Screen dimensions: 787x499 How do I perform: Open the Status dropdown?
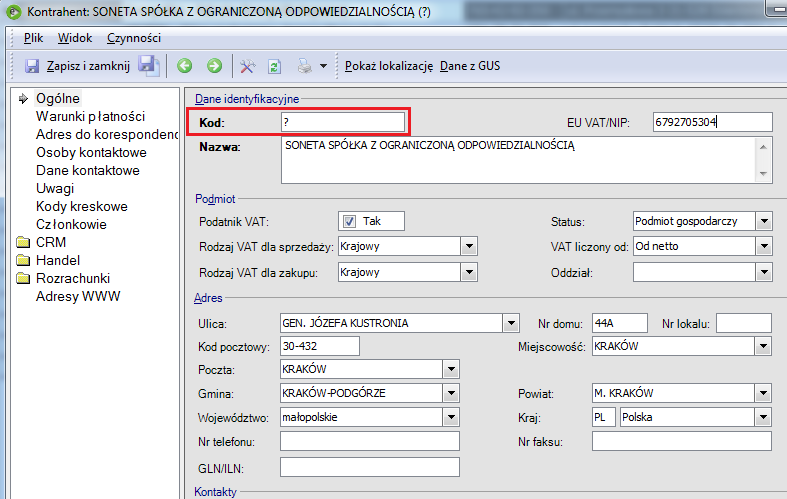[x=764, y=221]
